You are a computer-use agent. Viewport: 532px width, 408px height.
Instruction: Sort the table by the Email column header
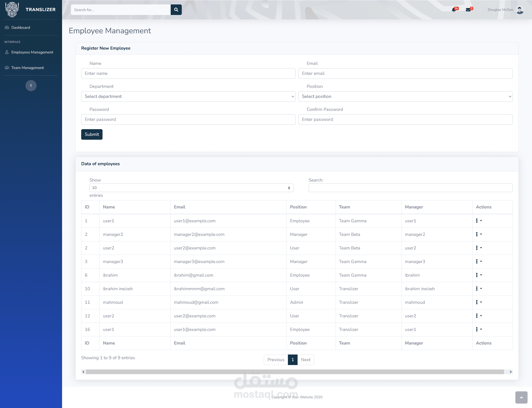click(180, 207)
